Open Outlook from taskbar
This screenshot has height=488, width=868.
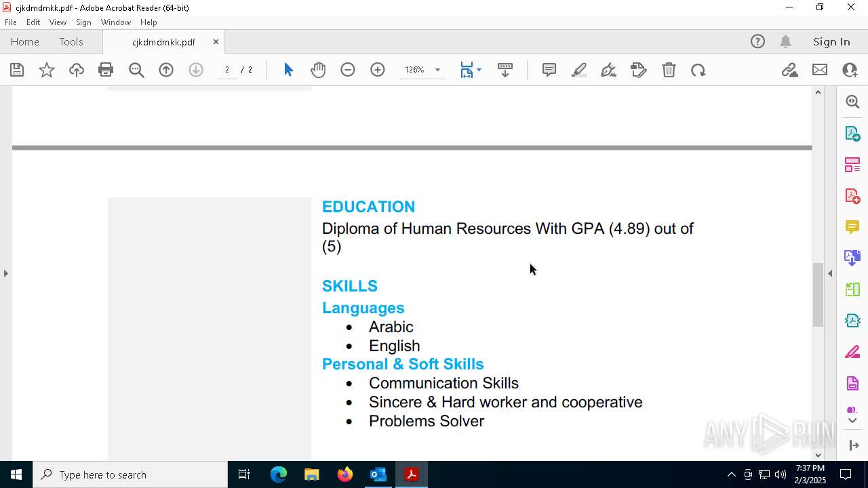[378, 474]
